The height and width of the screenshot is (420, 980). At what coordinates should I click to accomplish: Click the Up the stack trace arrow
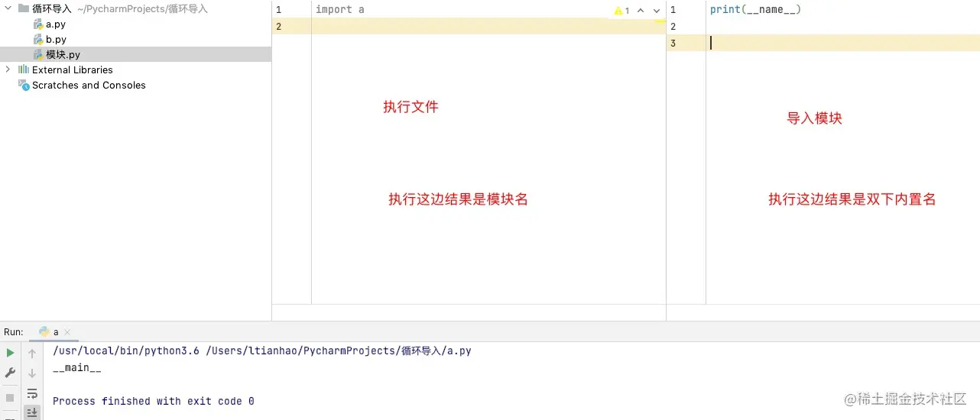(32, 354)
